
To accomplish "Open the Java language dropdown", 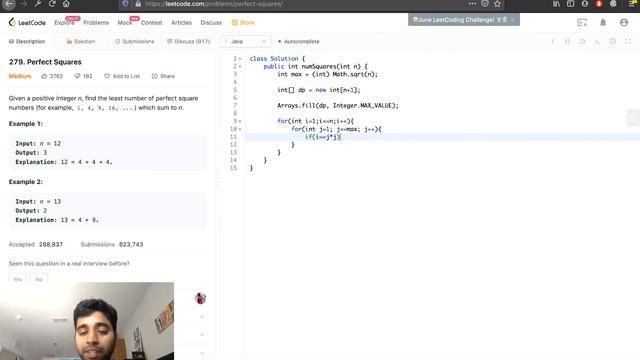I will tap(245, 42).
